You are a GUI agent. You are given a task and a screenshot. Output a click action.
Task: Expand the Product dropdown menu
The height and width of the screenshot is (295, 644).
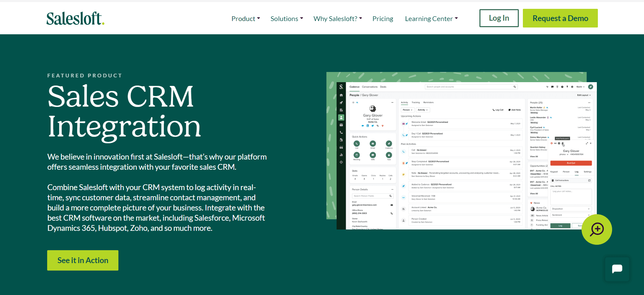coord(246,19)
